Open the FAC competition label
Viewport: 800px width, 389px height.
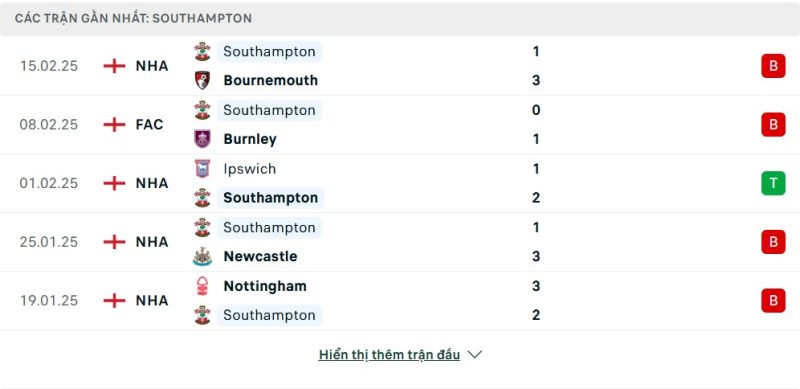[x=149, y=125]
